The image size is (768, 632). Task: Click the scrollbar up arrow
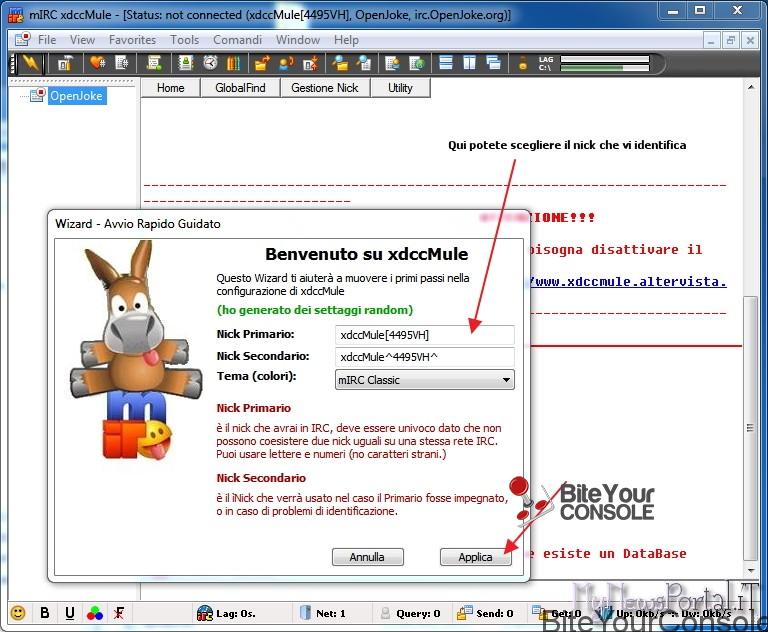[x=751, y=87]
